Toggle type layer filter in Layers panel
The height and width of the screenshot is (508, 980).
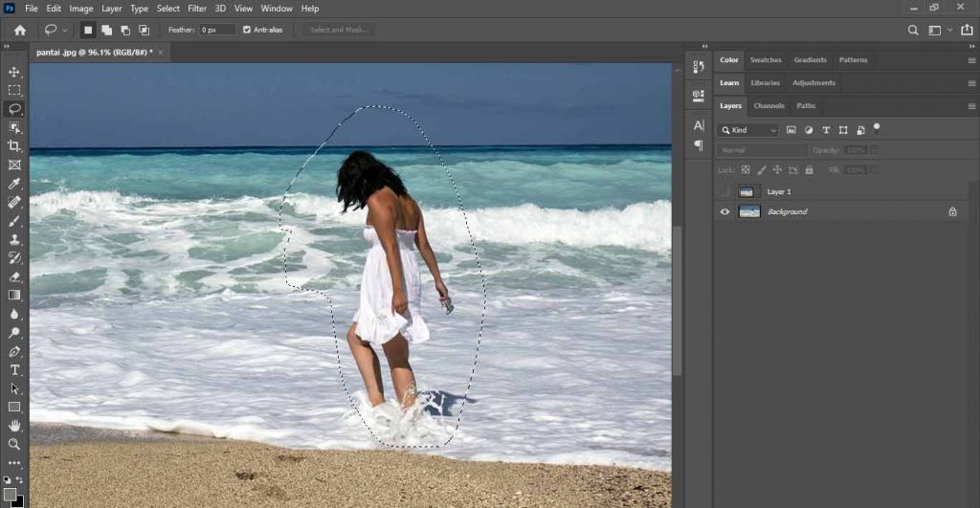point(826,130)
